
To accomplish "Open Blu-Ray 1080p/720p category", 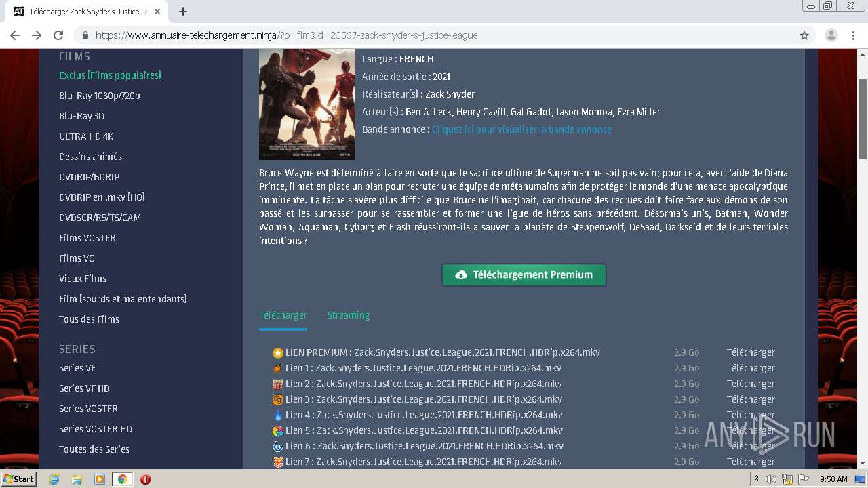I will pos(99,96).
